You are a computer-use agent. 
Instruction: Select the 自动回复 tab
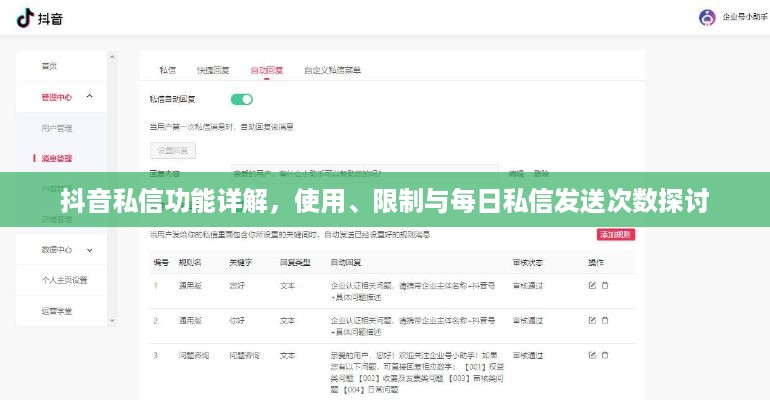click(267, 70)
